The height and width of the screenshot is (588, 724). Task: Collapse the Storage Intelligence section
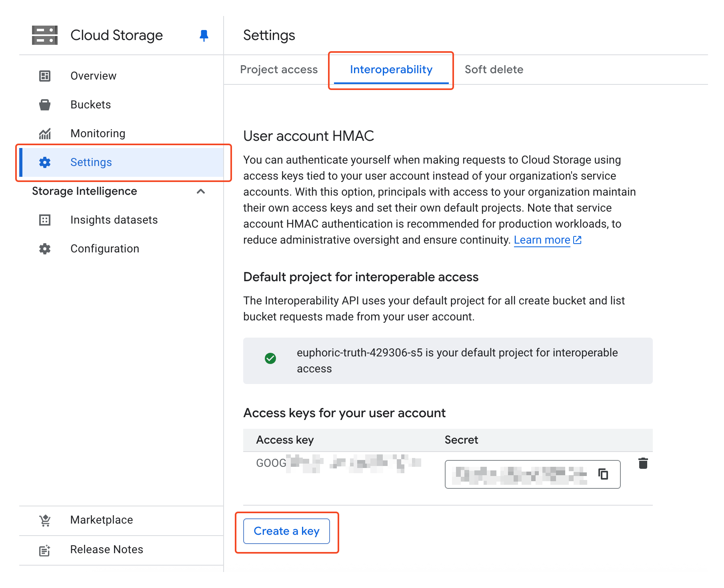coord(201,192)
